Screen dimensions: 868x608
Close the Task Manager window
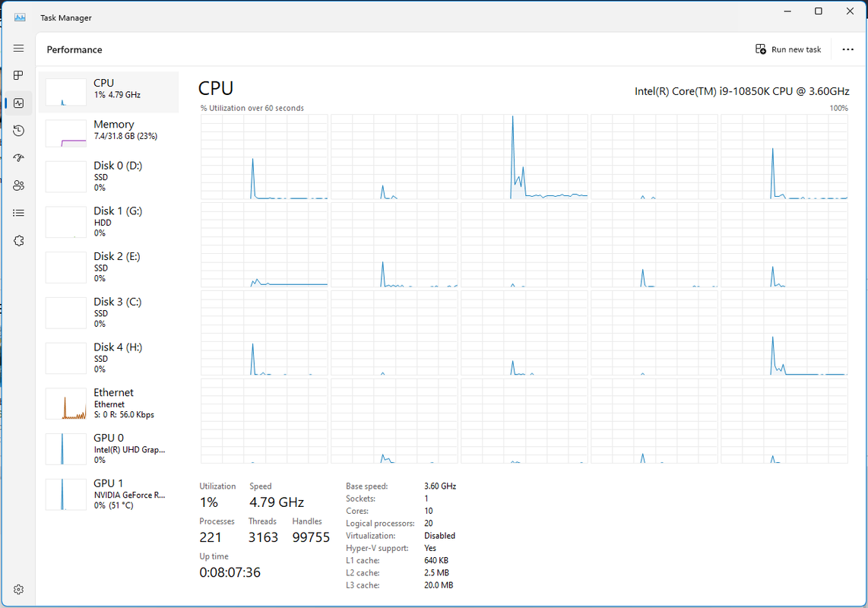coord(850,11)
